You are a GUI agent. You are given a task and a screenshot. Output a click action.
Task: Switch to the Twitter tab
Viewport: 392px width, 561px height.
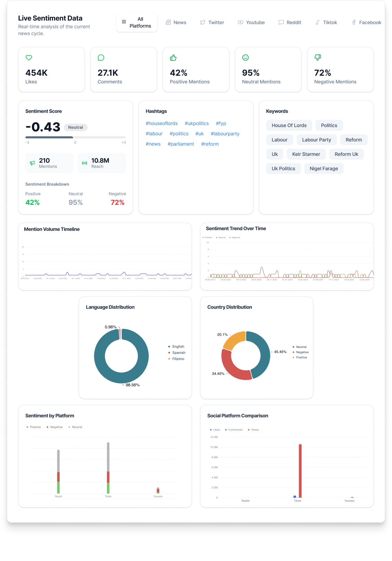[x=212, y=23]
